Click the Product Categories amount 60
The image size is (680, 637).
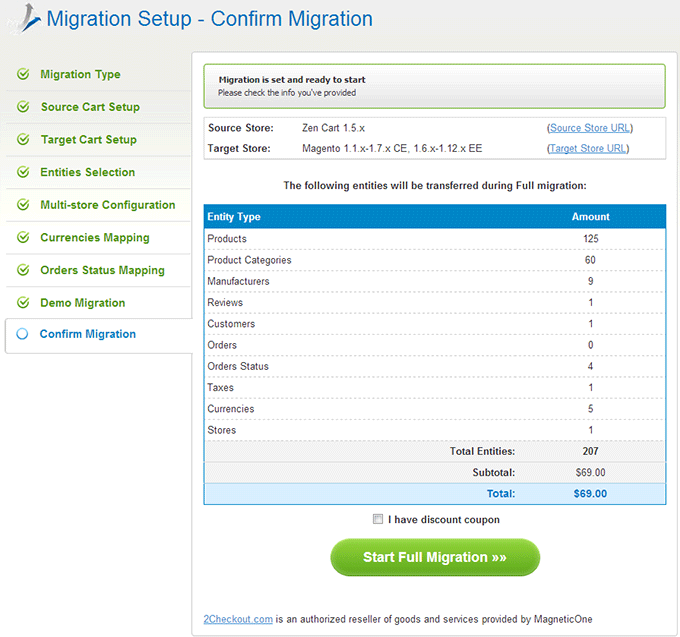click(590, 260)
